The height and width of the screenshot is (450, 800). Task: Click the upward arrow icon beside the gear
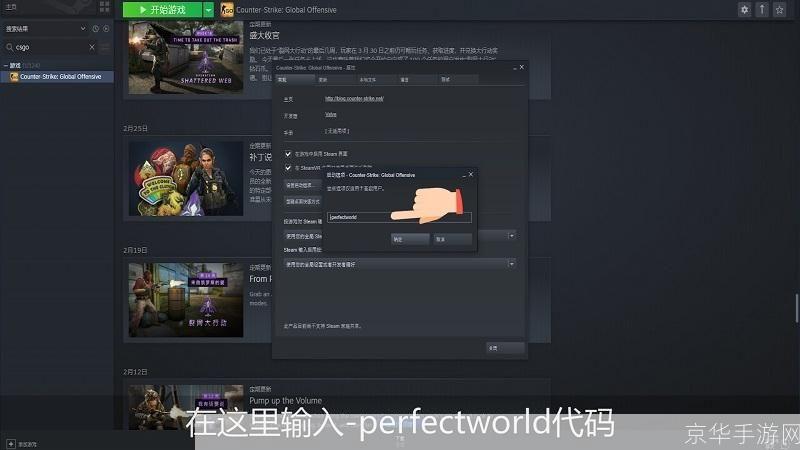click(x=762, y=9)
